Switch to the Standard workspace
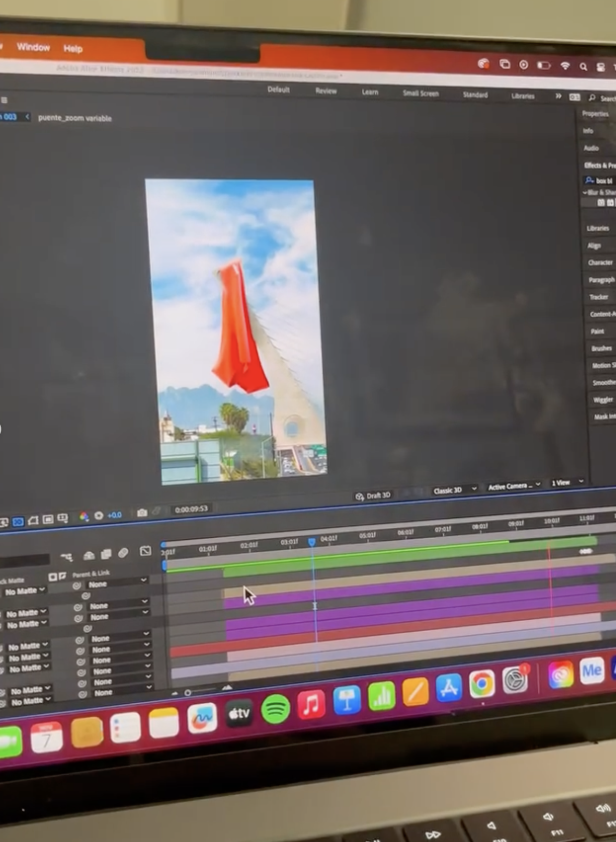616x842 pixels. coord(475,95)
